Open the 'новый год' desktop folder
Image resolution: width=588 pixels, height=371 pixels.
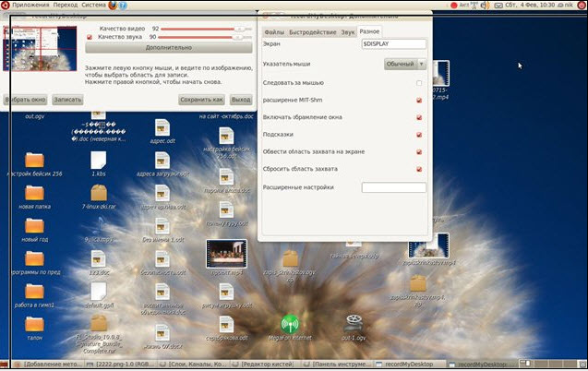click(34, 226)
